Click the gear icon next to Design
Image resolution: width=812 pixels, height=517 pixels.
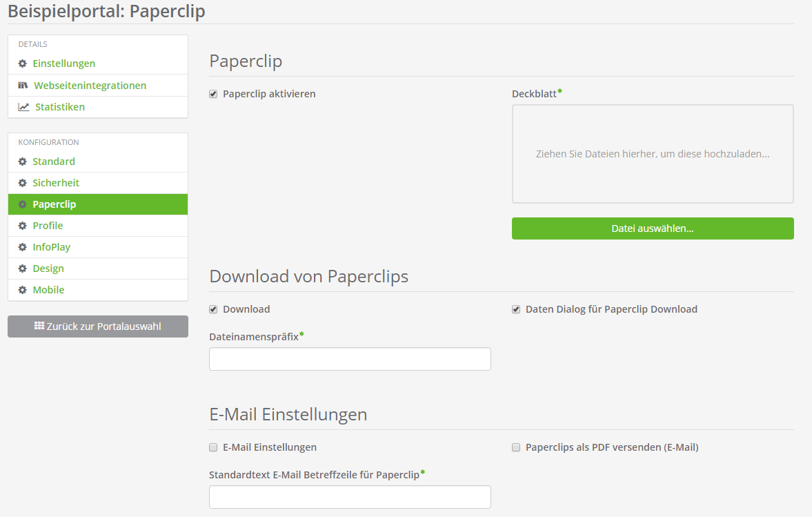(x=23, y=269)
